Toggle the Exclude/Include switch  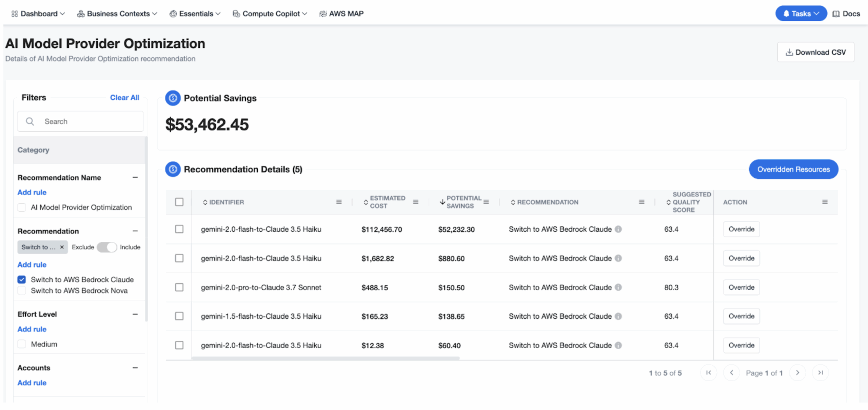click(107, 247)
